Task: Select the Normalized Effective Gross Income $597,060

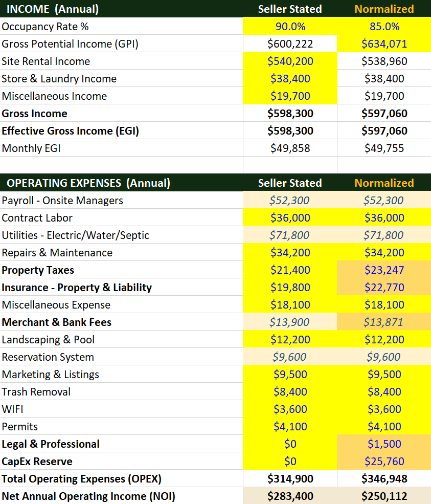Action: click(x=384, y=130)
